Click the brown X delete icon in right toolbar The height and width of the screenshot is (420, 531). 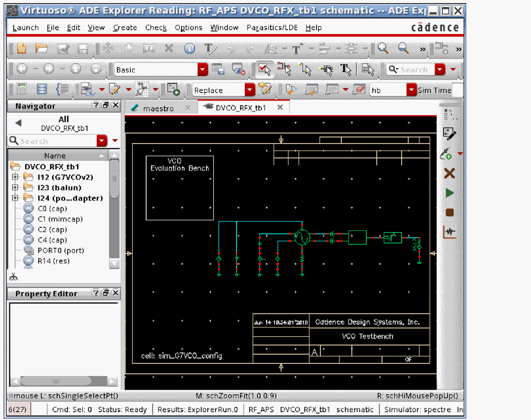click(x=449, y=173)
